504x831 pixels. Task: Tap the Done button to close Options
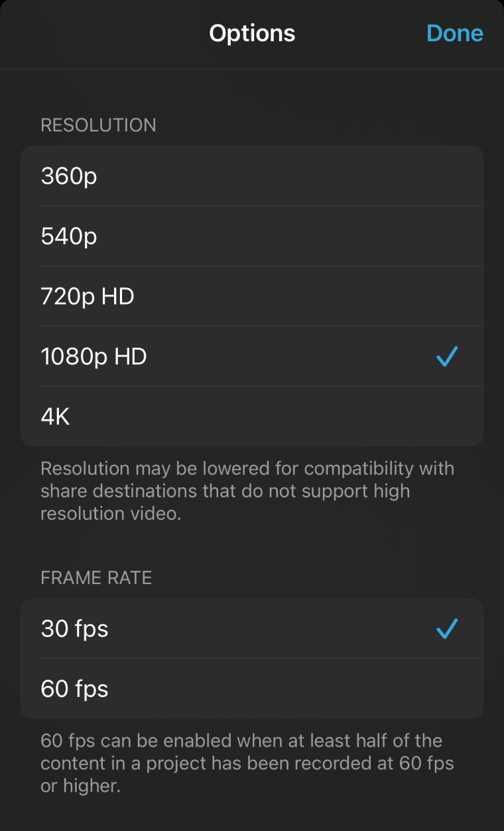[455, 33]
